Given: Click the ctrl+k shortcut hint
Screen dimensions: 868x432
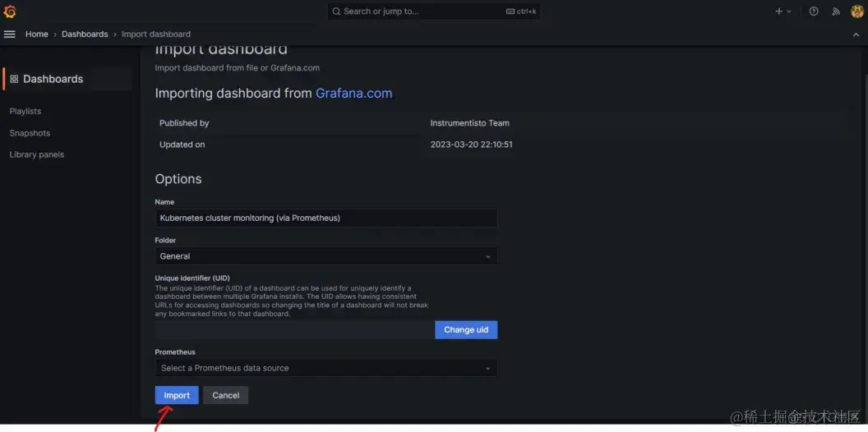Looking at the screenshot, I should point(521,11).
